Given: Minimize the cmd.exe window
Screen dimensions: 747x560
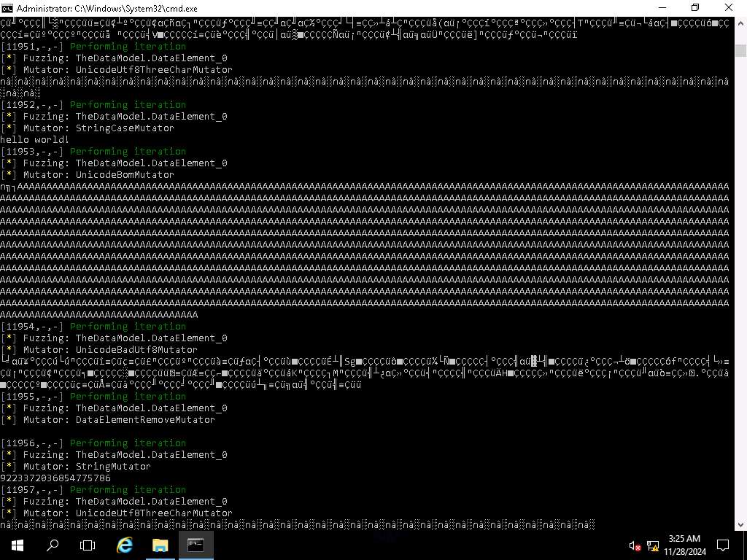Looking at the screenshot, I should click(x=661, y=8).
